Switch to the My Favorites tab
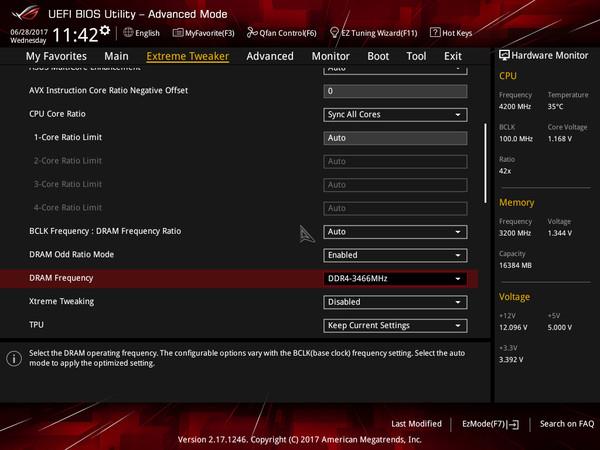 (56, 56)
